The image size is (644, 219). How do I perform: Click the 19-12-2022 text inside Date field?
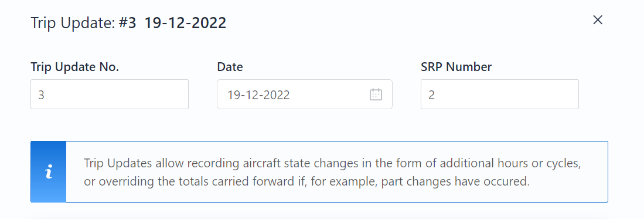click(x=259, y=95)
